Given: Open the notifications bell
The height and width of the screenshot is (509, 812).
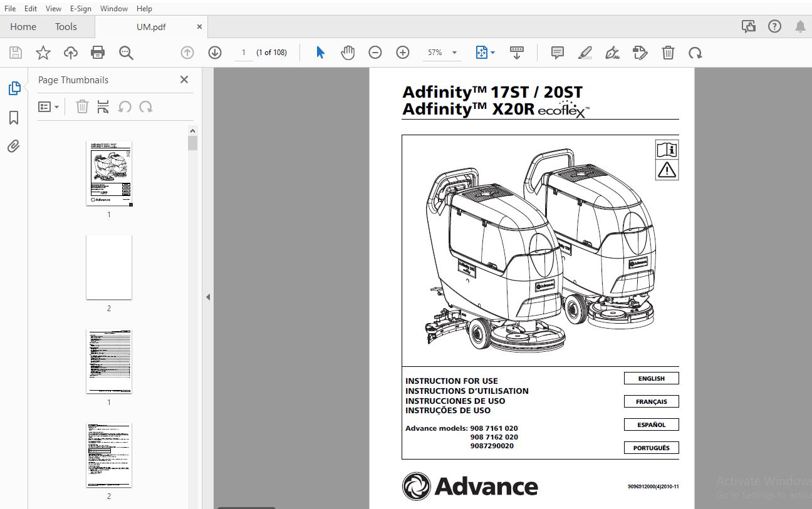Looking at the screenshot, I should click(x=801, y=26).
